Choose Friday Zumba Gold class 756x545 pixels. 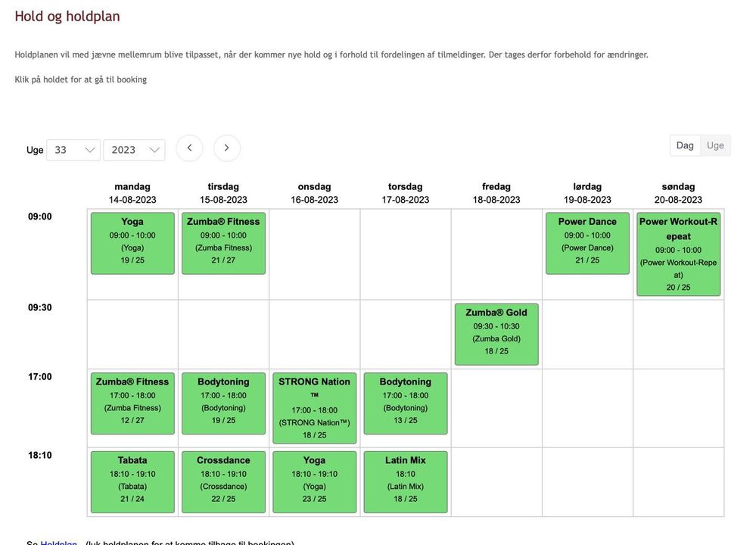tap(496, 333)
